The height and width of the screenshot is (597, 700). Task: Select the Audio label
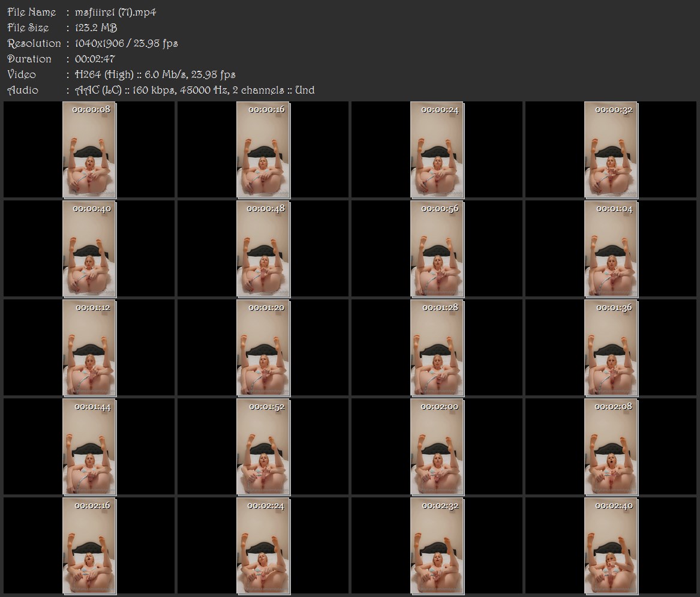23,90
